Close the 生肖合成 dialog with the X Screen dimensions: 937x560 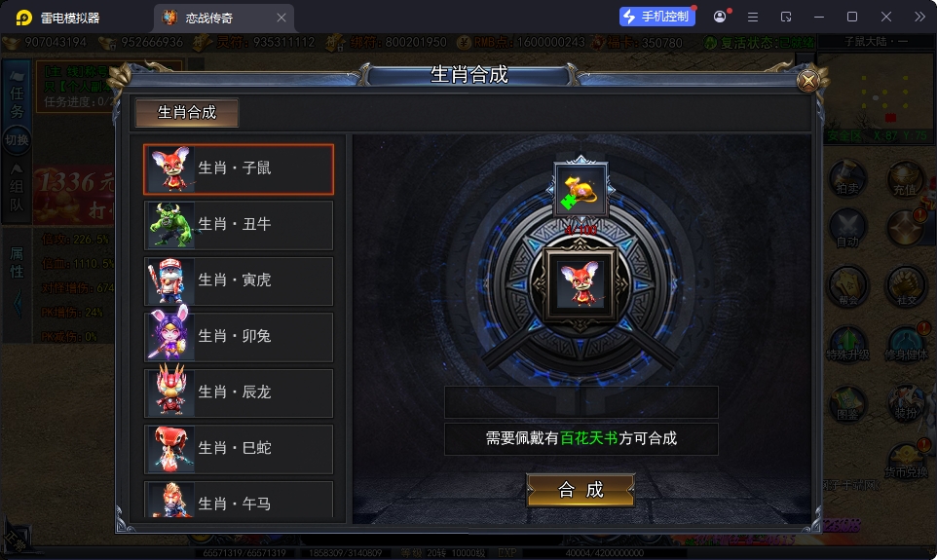[807, 80]
